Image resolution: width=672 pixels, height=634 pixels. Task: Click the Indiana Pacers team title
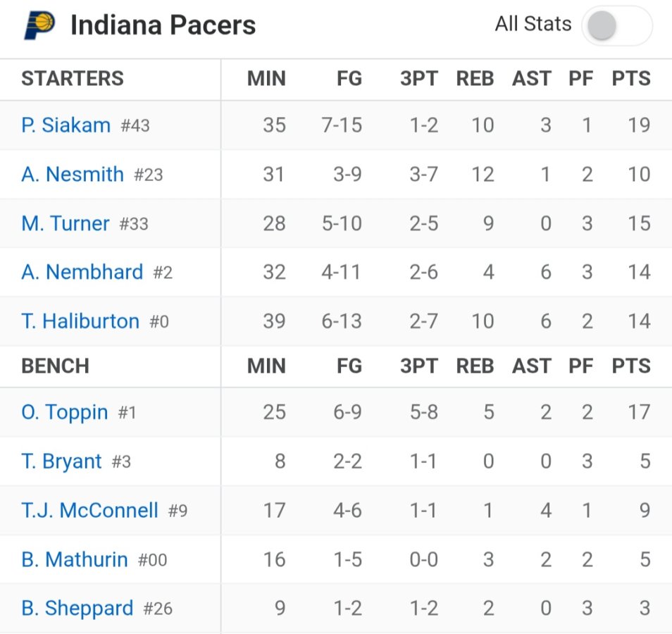(x=163, y=26)
